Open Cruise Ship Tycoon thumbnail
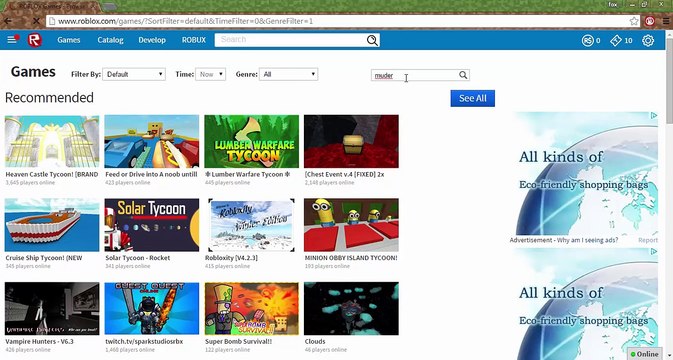Screen dimensions: 673x360 (52, 225)
